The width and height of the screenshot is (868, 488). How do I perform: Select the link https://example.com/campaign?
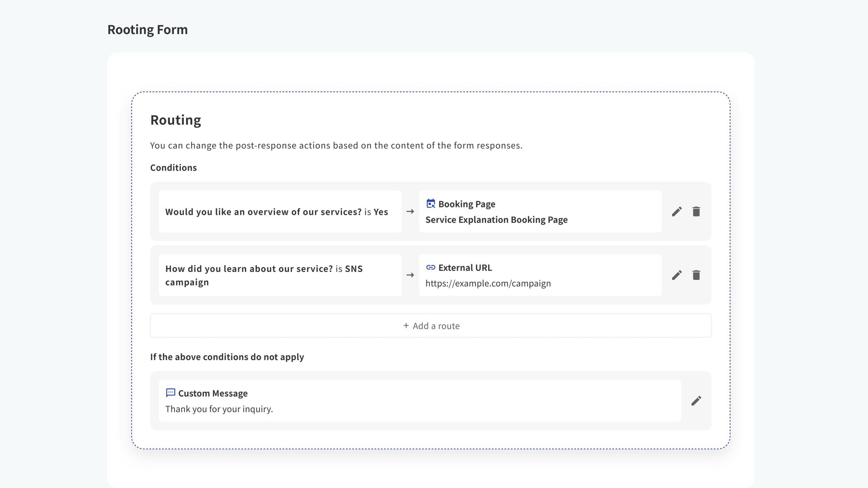pos(488,283)
